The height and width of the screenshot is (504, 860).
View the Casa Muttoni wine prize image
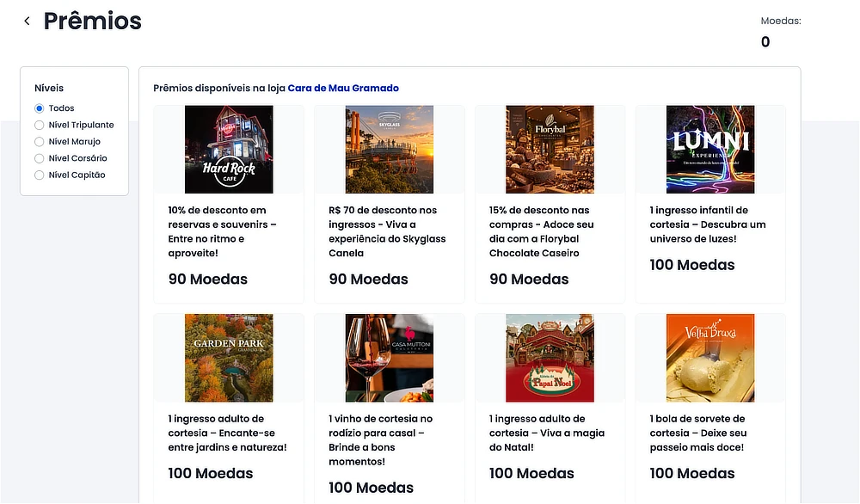pos(390,358)
